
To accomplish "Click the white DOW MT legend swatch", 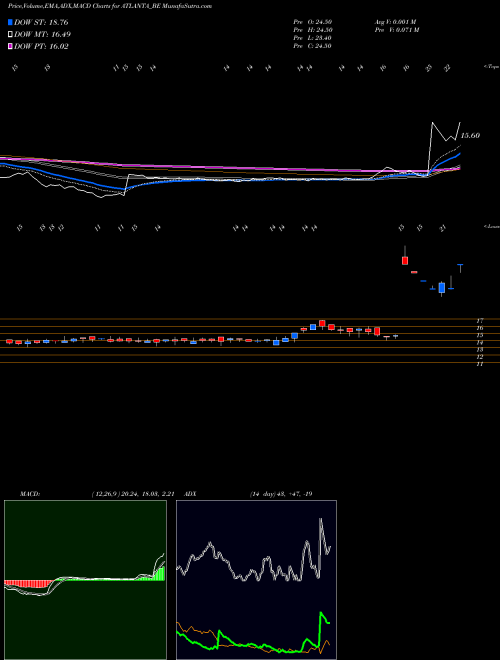I will [10, 35].
